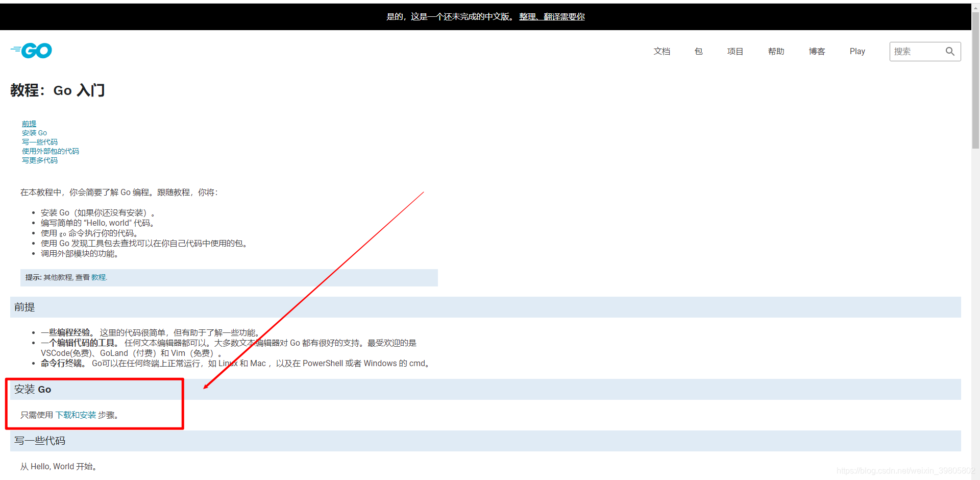
Task: Click the Go logo in header
Action: pos(31,51)
